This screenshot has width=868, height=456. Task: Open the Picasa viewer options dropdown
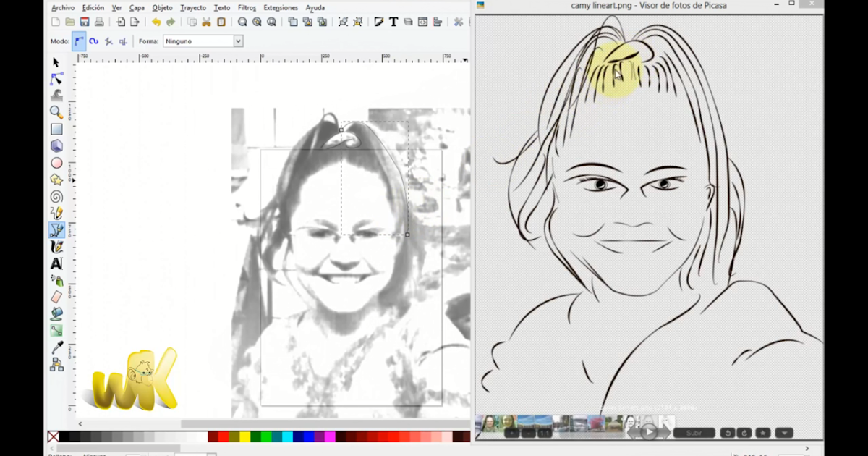point(783,432)
